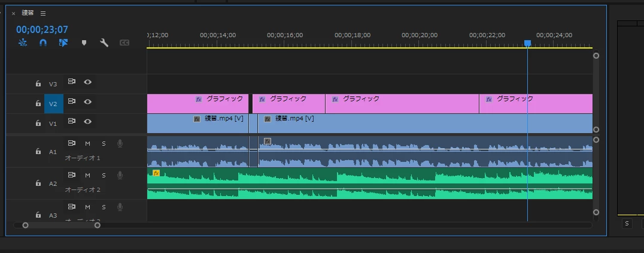Viewport: 644px width, 253px height.
Task: Toggle sync lock on V2 track
Action: (71, 101)
